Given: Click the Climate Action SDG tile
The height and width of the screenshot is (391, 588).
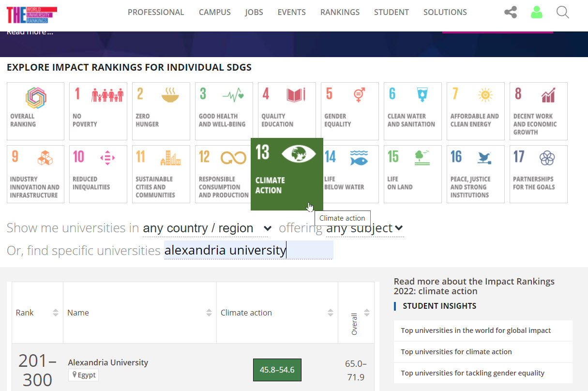Looking at the screenshot, I should pyautogui.click(x=286, y=174).
